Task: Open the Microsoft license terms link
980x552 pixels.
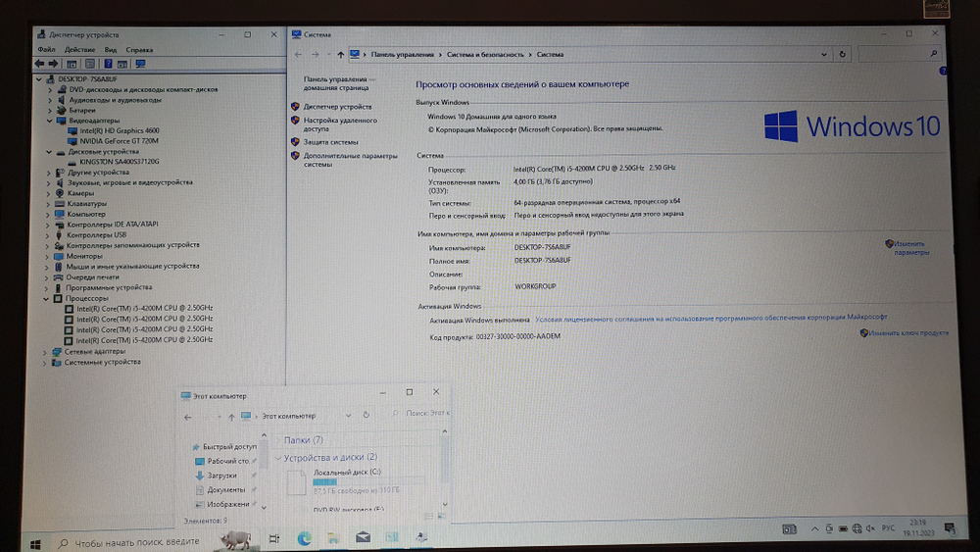Action: click(x=710, y=319)
